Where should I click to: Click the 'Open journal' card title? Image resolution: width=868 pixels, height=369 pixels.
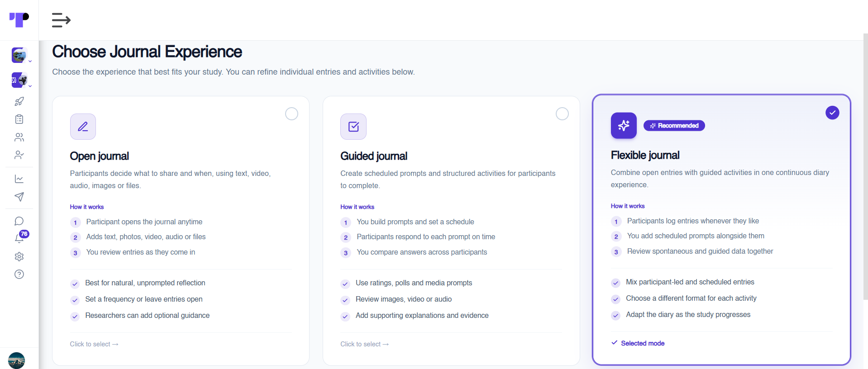(x=99, y=156)
